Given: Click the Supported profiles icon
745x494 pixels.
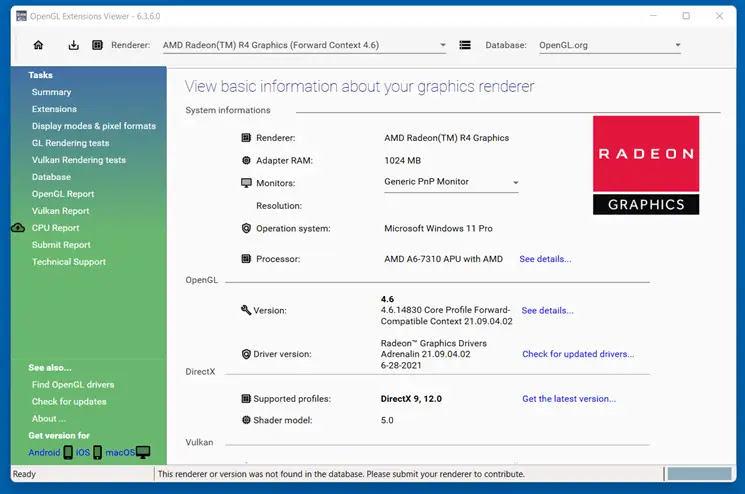Looking at the screenshot, I should pyautogui.click(x=246, y=399).
